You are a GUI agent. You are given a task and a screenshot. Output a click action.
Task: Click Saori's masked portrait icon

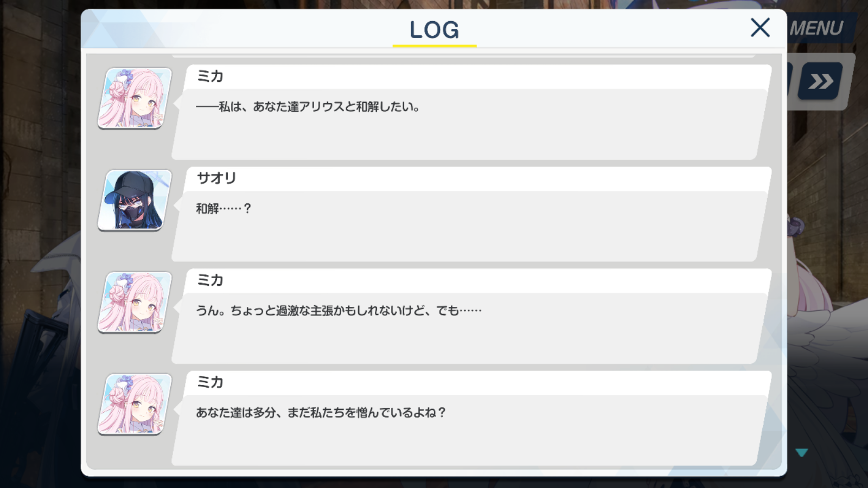[135, 200]
